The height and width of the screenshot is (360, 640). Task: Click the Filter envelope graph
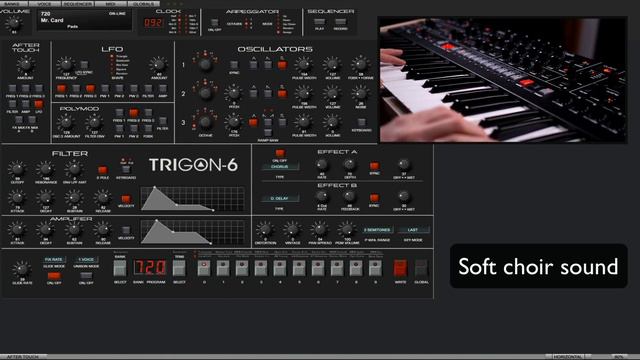click(193, 199)
